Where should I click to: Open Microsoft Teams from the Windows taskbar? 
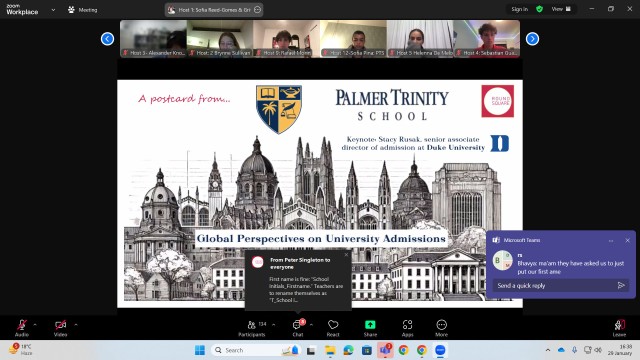[x=385, y=350]
